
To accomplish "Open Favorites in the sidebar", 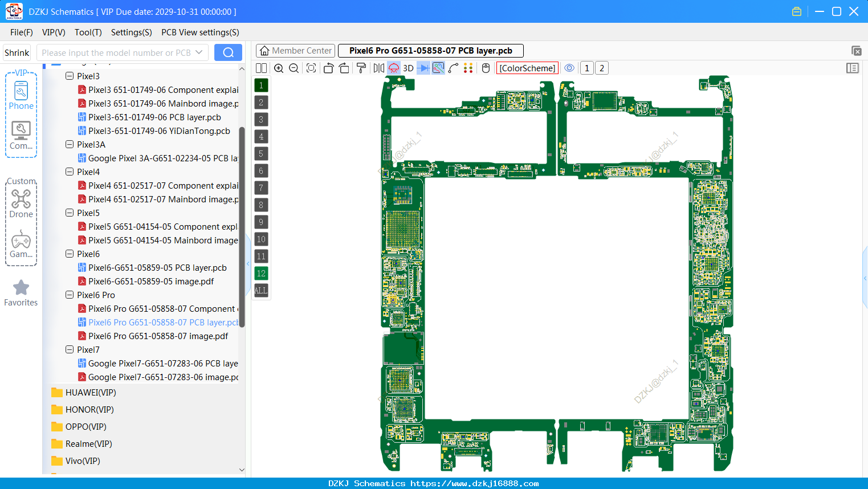I will tap(21, 293).
